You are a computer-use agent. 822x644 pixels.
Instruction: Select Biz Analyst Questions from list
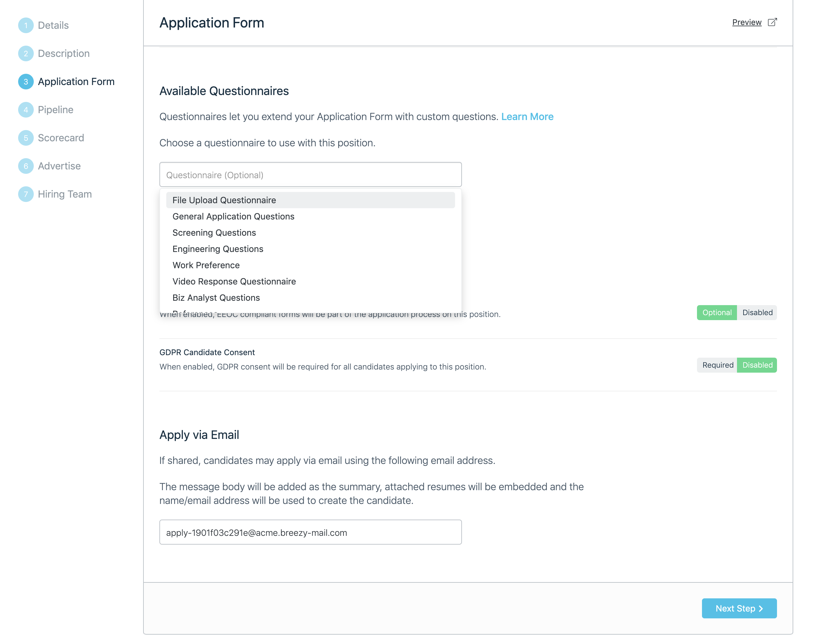click(x=216, y=297)
